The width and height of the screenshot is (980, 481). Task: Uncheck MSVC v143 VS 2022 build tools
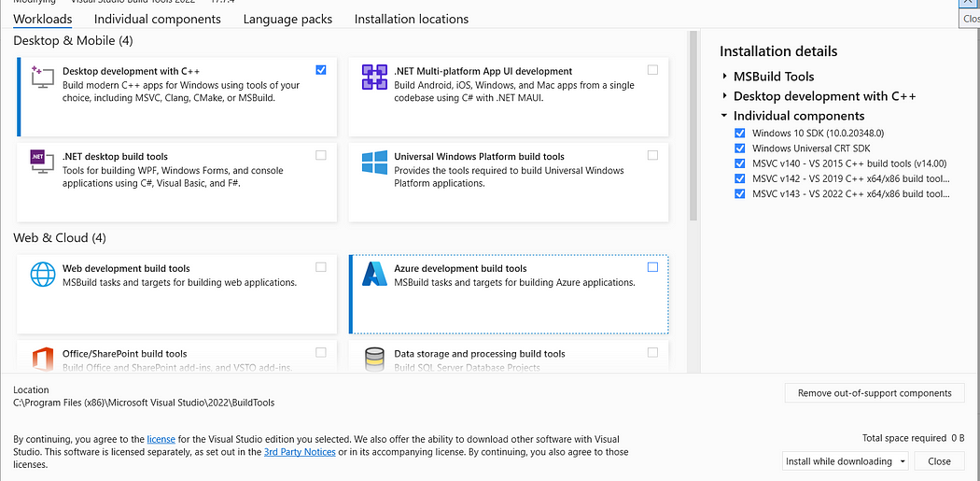coord(740,194)
